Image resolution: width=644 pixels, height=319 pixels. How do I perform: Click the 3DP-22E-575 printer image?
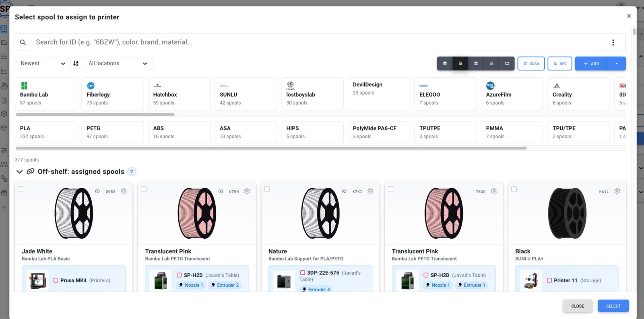[x=284, y=281]
